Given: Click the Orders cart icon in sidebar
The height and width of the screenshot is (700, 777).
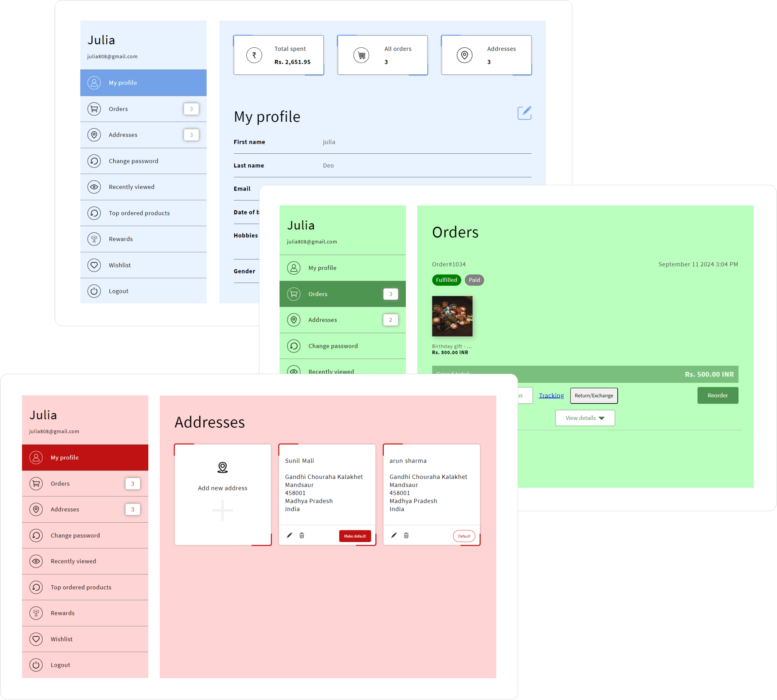Looking at the screenshot, I should click(95, 109).
